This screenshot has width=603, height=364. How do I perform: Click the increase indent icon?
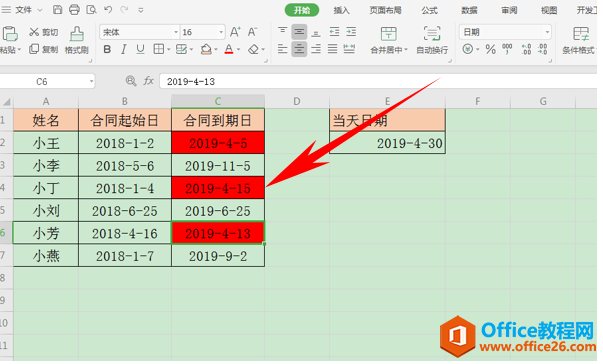pyautogui.click(x=351, y=32)
